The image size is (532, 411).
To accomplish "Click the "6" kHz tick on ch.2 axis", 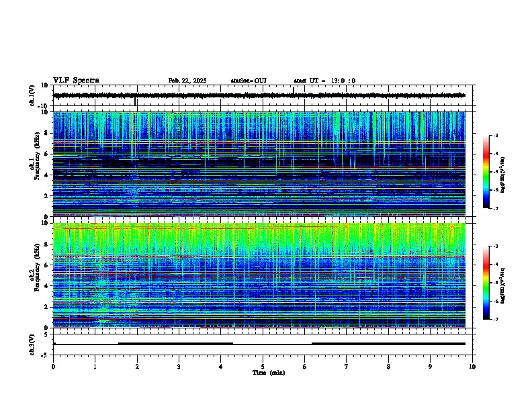I will (47, 265).
